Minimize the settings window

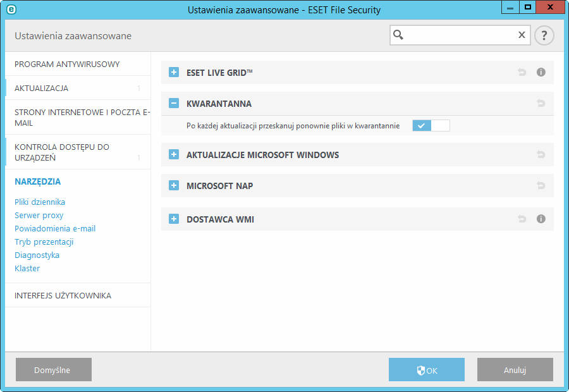(510, 7)
